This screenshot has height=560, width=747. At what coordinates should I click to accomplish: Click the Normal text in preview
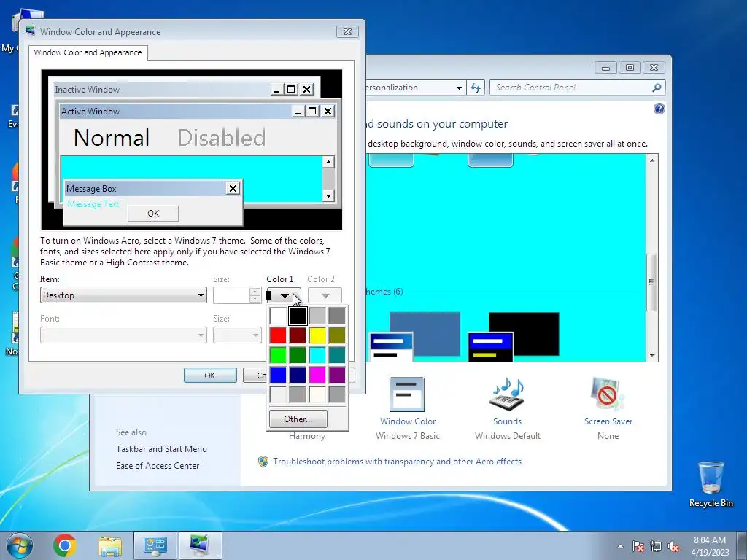[x=112, y=138]
